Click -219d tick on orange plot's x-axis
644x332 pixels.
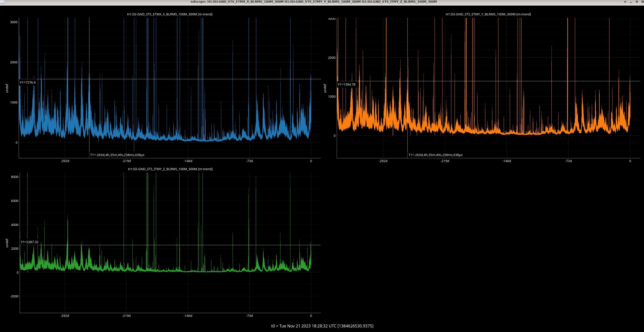point(445,161)
